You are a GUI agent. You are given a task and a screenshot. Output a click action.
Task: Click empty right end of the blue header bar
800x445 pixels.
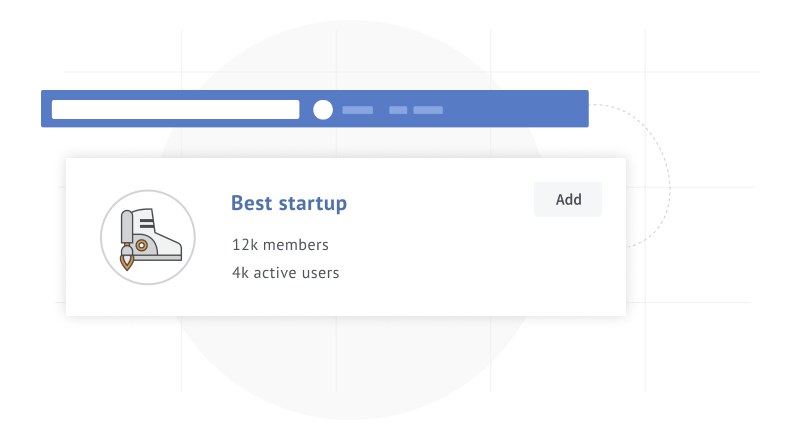tap(540, 110)
